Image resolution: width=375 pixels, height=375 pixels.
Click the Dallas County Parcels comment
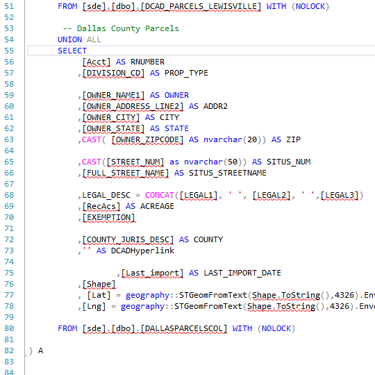(128, 29)
